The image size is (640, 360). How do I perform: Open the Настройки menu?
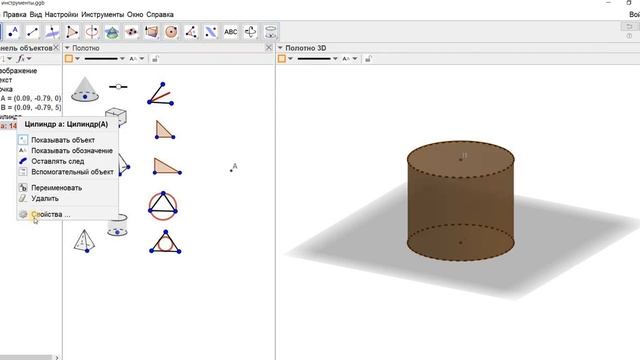click(x=61, y=14)
